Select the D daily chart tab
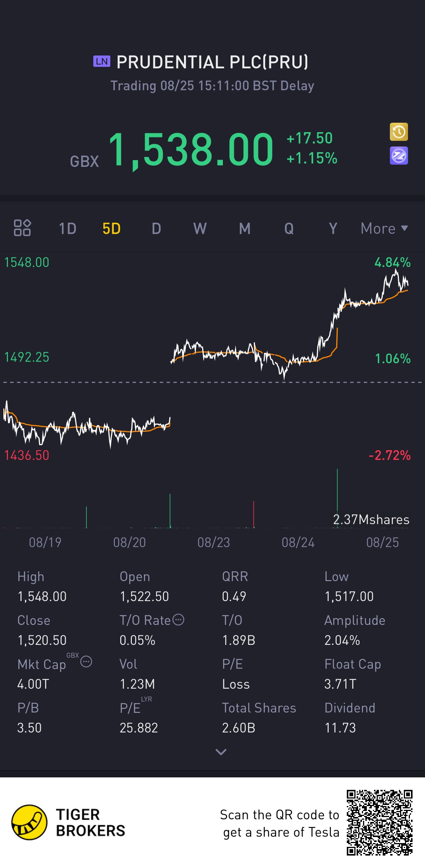 coord(156,228)
